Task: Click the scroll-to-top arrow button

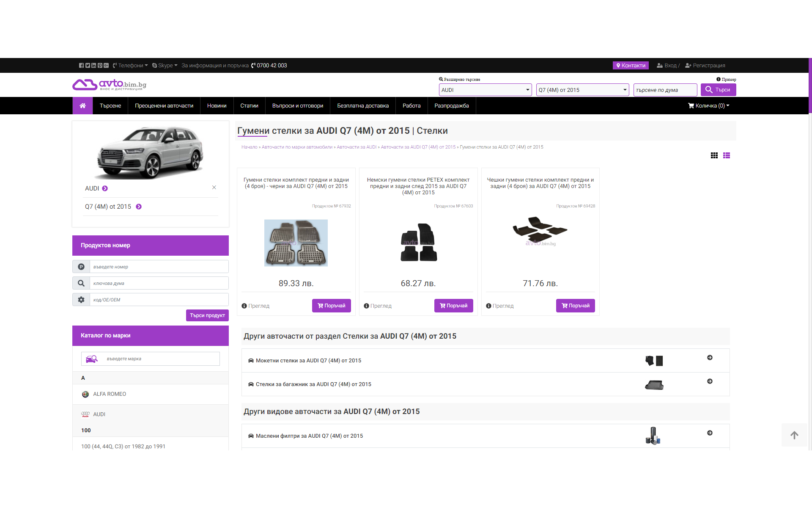Action: coord(794,435)
